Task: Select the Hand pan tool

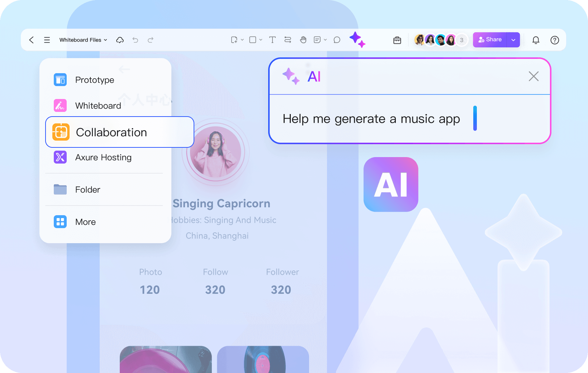Action: tap(303, 40)
